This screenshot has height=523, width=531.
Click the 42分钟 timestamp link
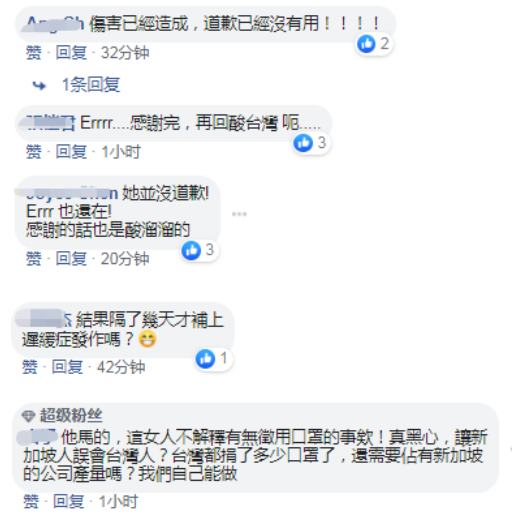(121, 367)
